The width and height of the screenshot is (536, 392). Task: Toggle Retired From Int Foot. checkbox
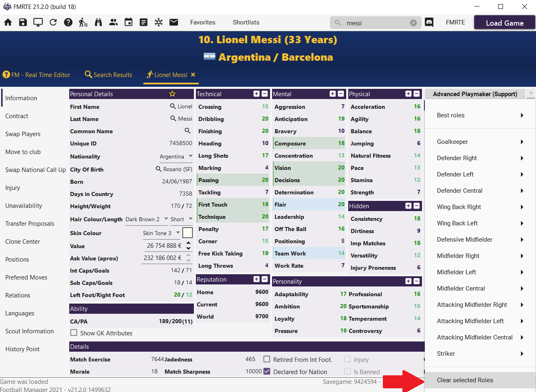[x=267, y=359]
